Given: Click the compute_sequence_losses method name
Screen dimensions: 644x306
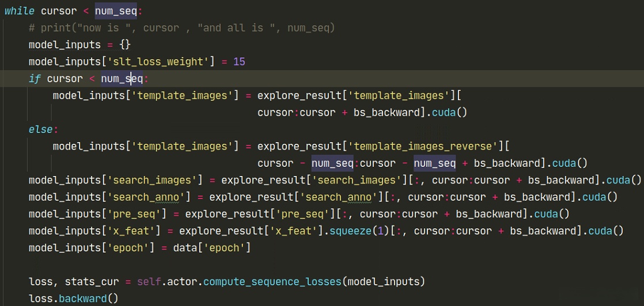Looking at the screenshot, I should (x=272, y=282).
